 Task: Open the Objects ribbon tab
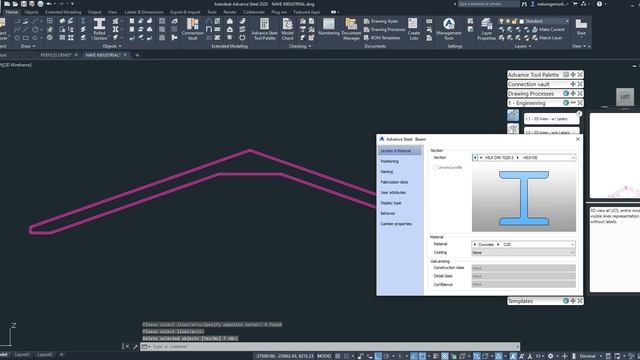coord(31,12)
